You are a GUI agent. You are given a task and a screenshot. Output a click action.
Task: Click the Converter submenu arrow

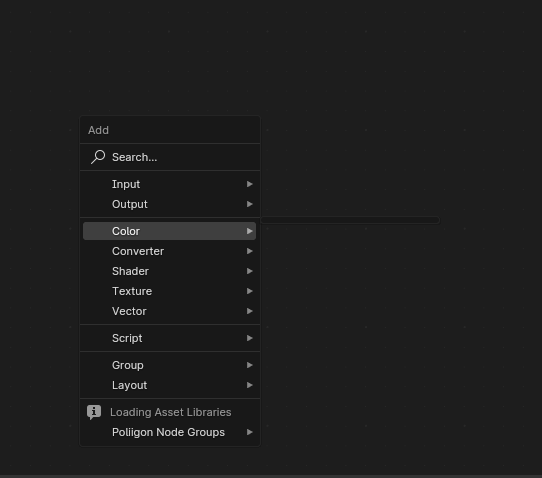pos(250,251)
